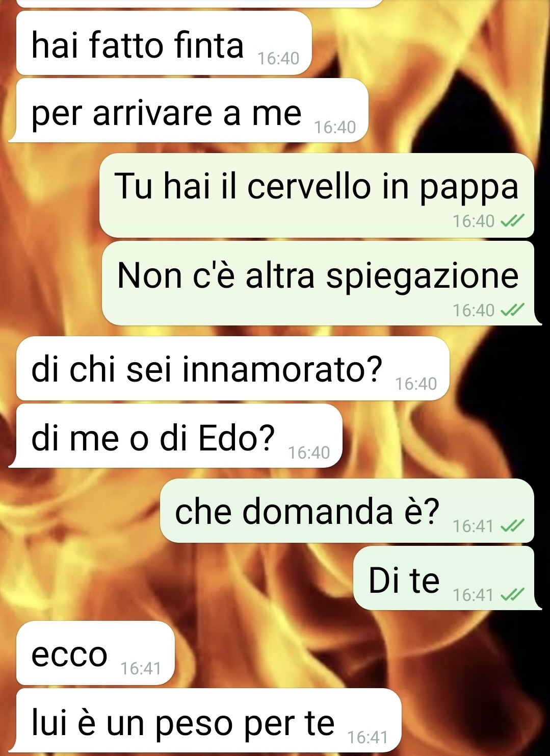Tap the read-receipt checkmarks on 'Tu hai il cervello in pappa'
550x756 pixels.
pyautogui.click(x=512, y=221)
